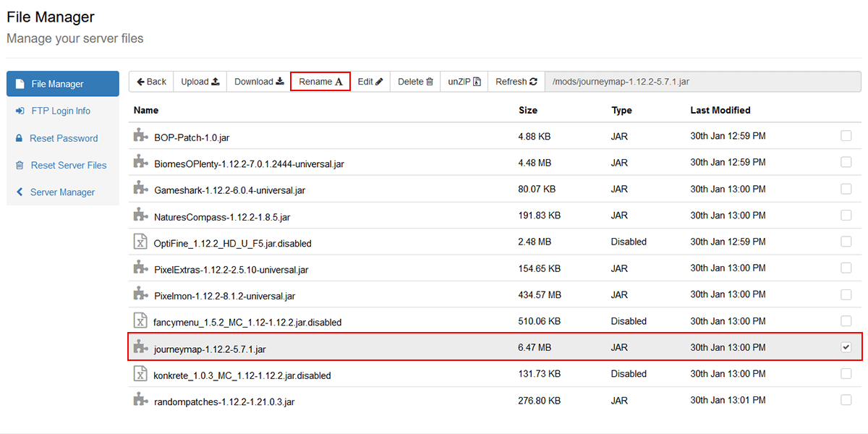Click fancymenu_1.5.2_MC_1.12-1.12.2.jar.disabled file name
This screenshot has width=868, height=434.
247,323
